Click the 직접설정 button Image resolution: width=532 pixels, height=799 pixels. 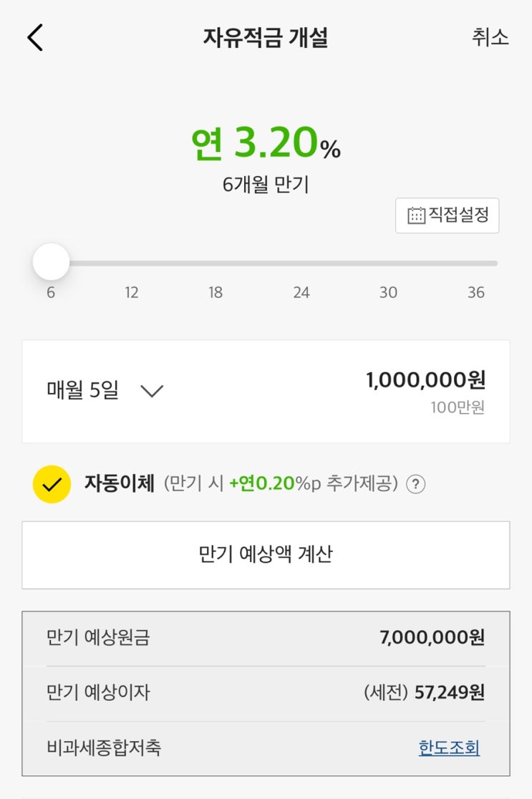click(x=447, y=216)
